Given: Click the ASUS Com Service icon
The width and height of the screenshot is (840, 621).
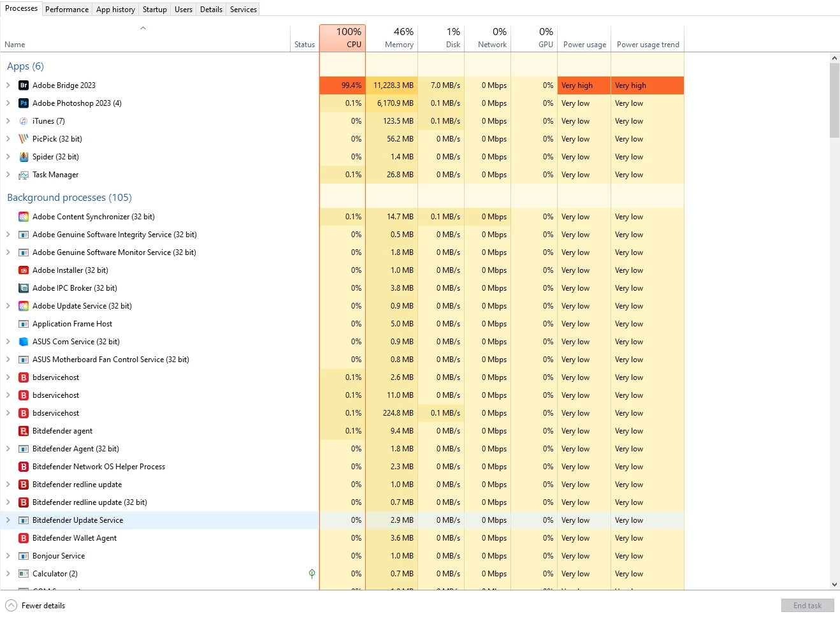Looking at the screenshot, I should coord(24,342).
